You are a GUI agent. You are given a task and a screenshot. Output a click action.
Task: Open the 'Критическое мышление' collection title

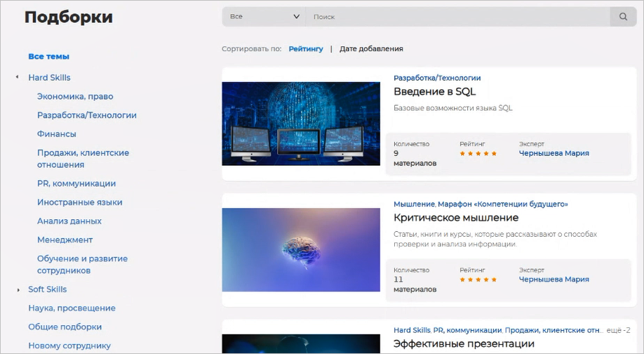coord(456,218)
